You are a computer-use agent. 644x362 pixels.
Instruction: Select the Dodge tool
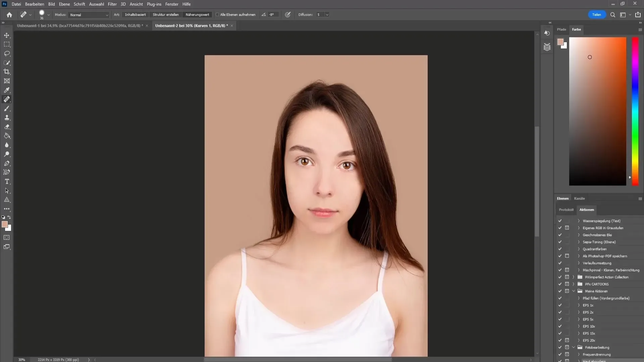coord(7,154)
